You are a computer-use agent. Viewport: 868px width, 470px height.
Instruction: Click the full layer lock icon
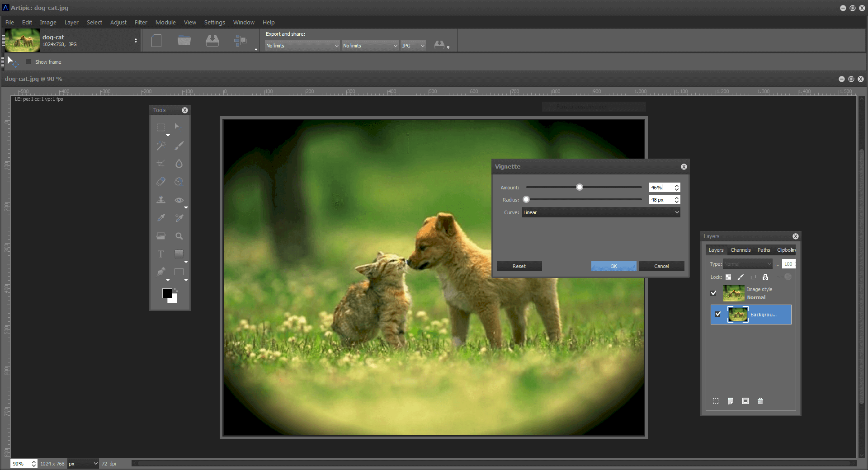pyautogui.click(x=765, y=277)
